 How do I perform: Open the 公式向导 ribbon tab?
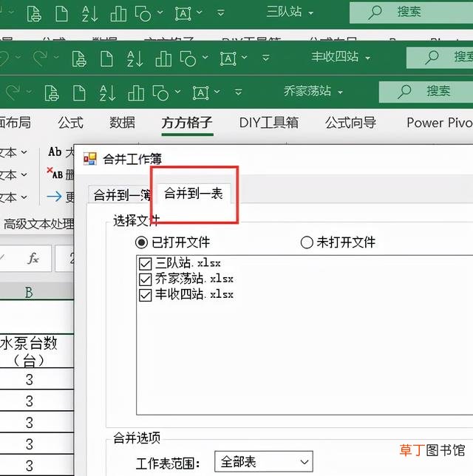351,123
